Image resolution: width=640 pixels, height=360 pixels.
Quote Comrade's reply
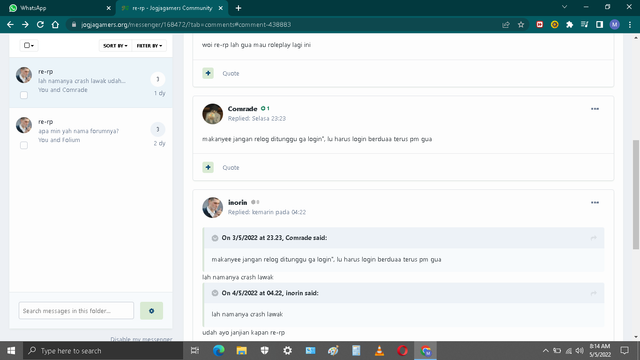click(231, 167)
